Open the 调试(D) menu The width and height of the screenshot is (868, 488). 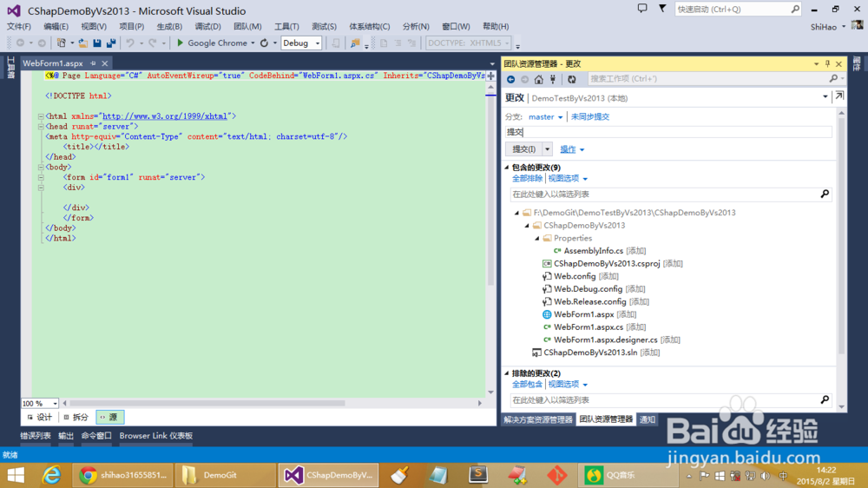(207, 27)
